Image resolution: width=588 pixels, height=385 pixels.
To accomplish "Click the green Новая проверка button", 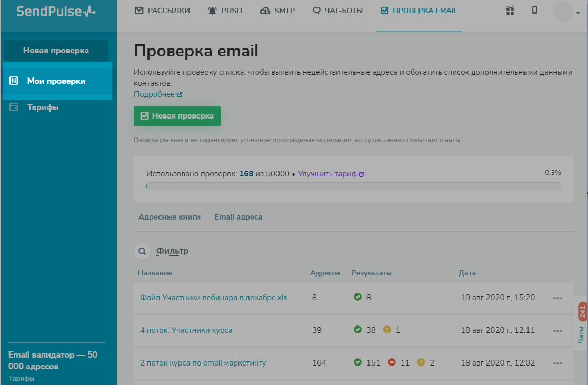I will tap(177, 116).
